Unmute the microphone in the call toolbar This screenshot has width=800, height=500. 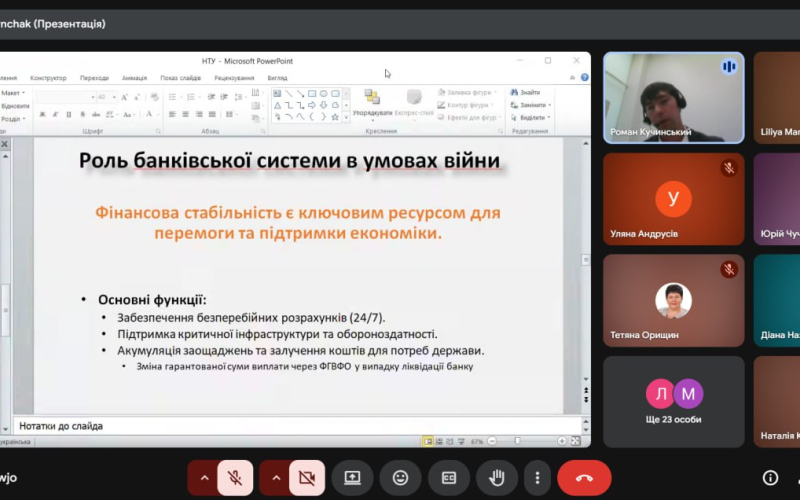[235, 478]
